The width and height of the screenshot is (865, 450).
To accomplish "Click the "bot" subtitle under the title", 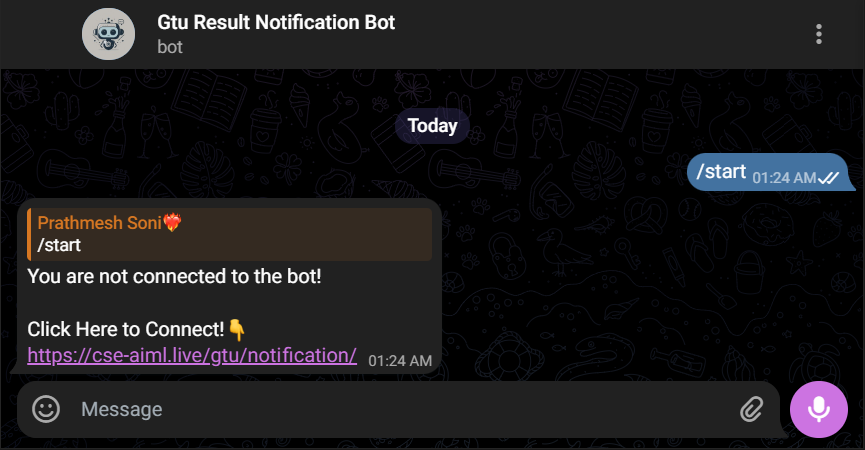I will (170, 46).
